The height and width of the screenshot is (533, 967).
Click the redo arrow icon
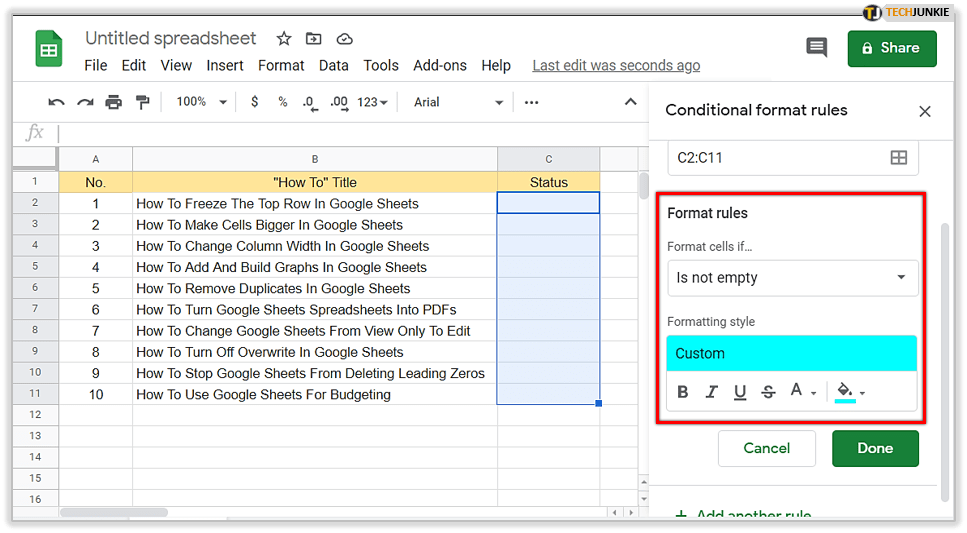click(x=85, y=102)
